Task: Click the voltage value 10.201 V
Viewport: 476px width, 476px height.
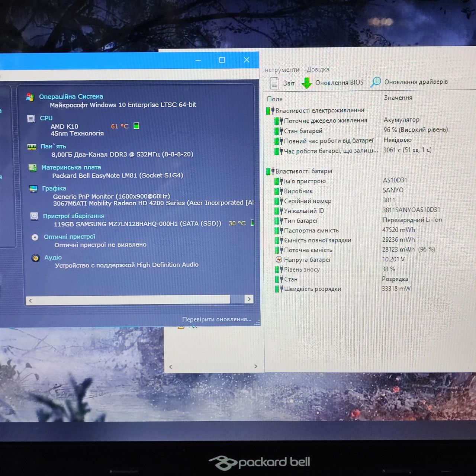Action: tap(393, 259)
